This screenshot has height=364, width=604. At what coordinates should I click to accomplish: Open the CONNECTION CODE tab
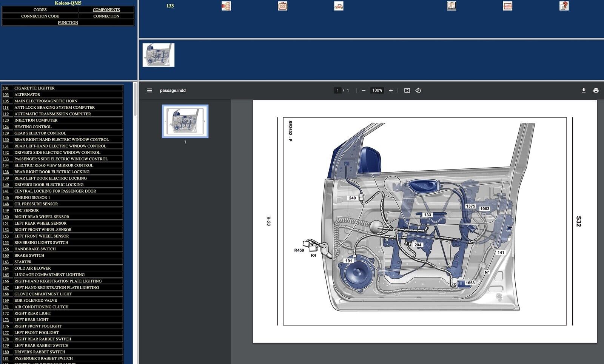click(x=40, y=16)
